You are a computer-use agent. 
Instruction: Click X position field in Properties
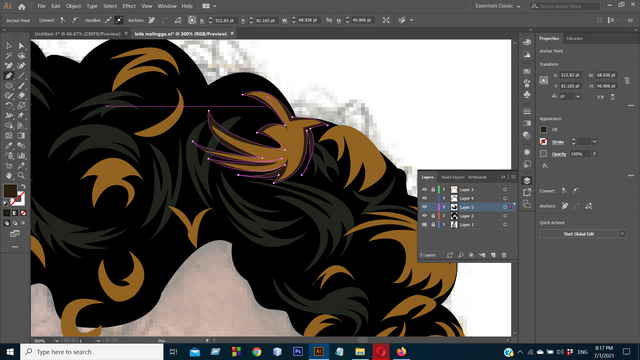point(570,75)
